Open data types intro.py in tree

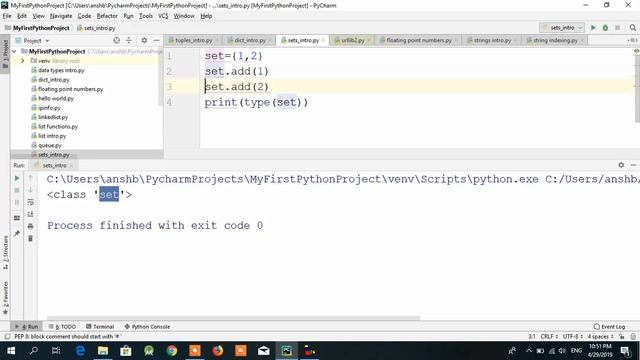click(58, 70)
